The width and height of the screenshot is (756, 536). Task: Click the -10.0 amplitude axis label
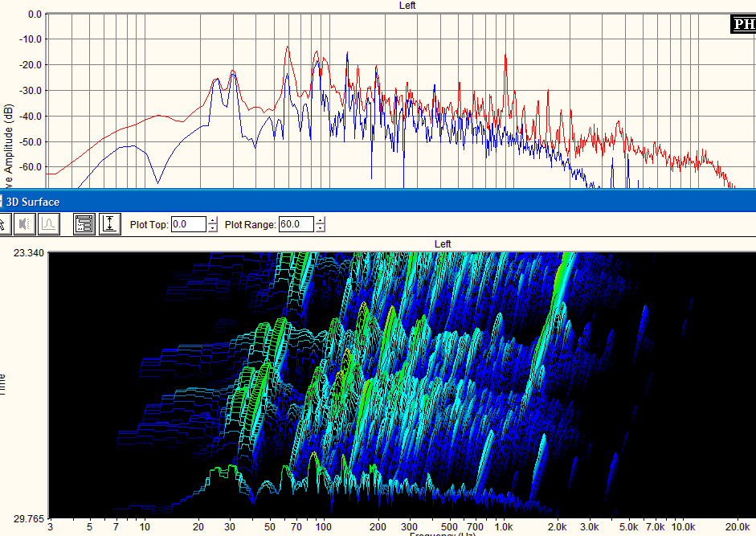click(30, 39)
